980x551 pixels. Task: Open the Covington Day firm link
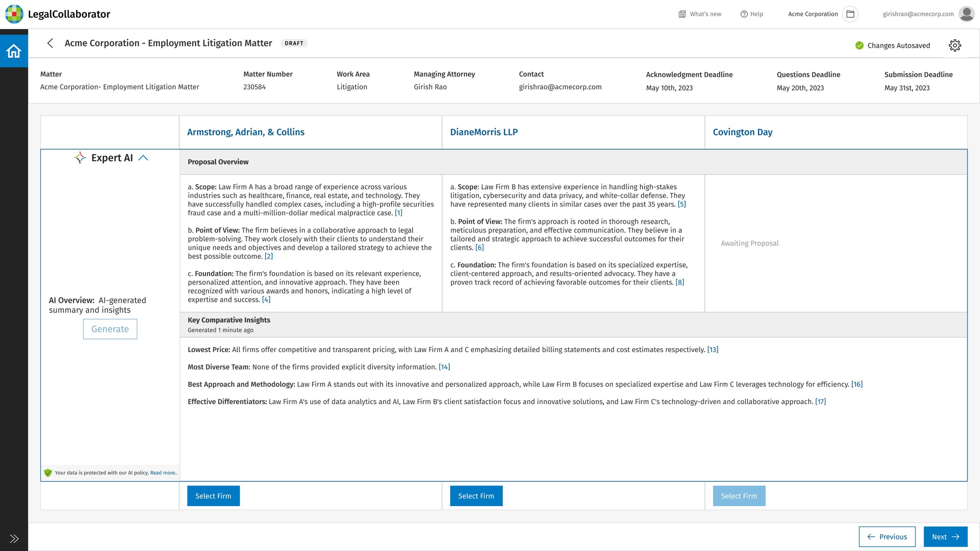[x=742, y=132]
